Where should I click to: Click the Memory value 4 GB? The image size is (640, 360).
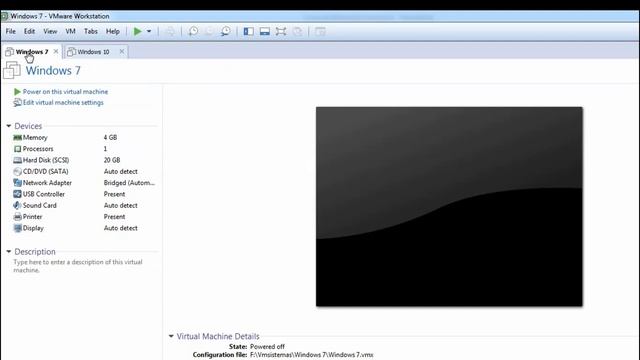click(x=110, y=138)
